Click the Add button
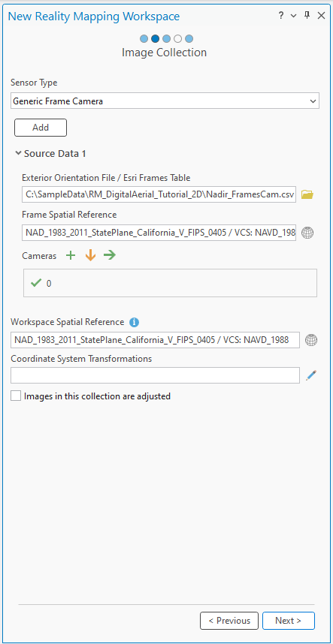 pos(41,128)
